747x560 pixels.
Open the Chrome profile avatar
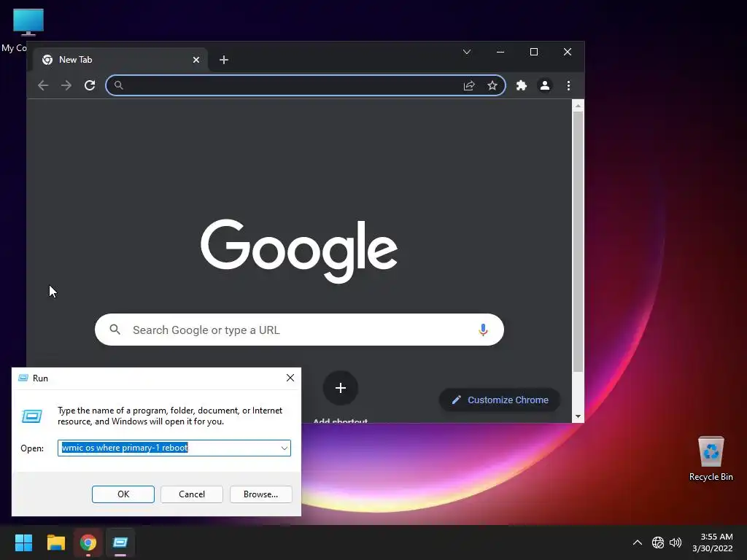click(544, 85)
